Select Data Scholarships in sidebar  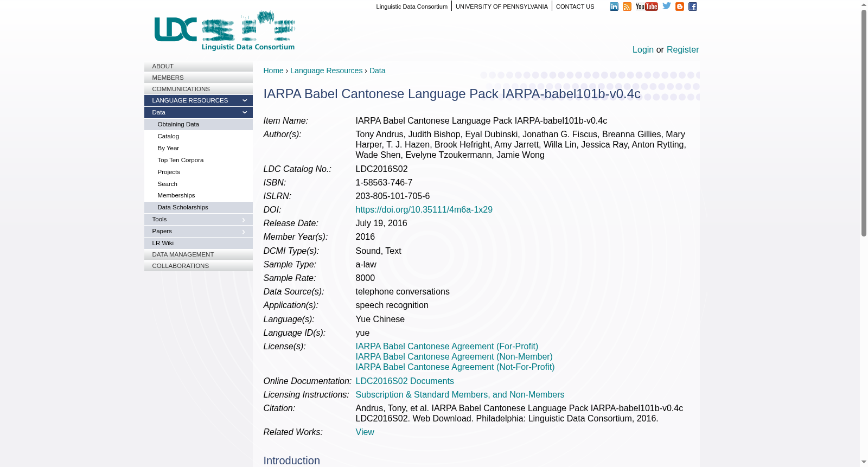pos(199,207)
